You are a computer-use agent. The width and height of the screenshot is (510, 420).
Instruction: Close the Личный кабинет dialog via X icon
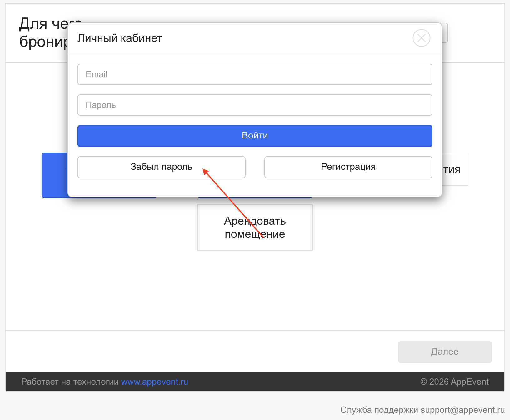(x=421, y=38)
